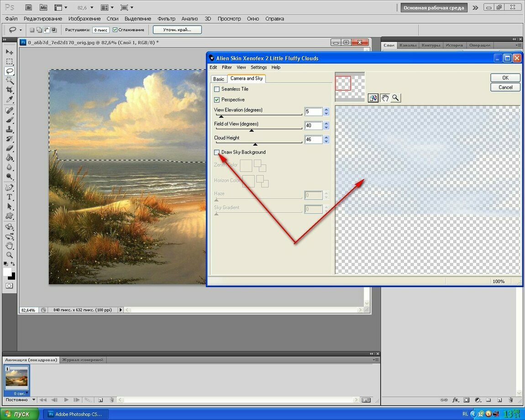525x420 pixels.
Task: Select the Hand tool in Photoshop's toolbox
Action: point(10,246)
